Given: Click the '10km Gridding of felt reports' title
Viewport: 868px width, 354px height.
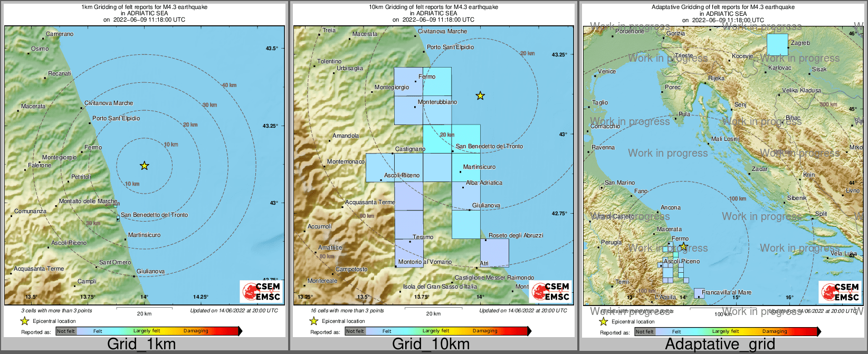Looking at the screenshot, I should tap(433, 7).
